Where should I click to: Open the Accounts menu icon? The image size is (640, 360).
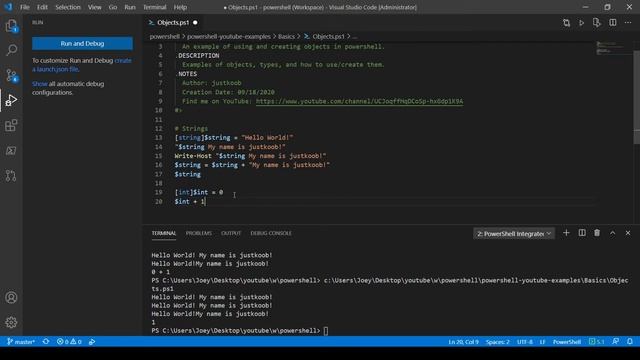tap(11, 298)
